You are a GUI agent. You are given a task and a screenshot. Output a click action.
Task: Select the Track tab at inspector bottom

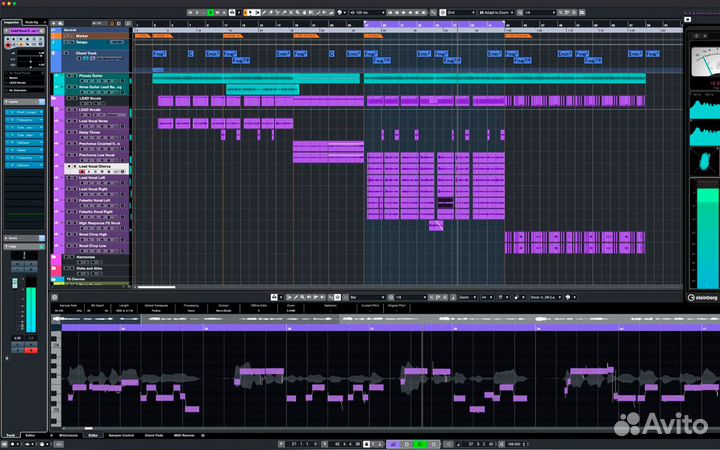coord(10,435)
